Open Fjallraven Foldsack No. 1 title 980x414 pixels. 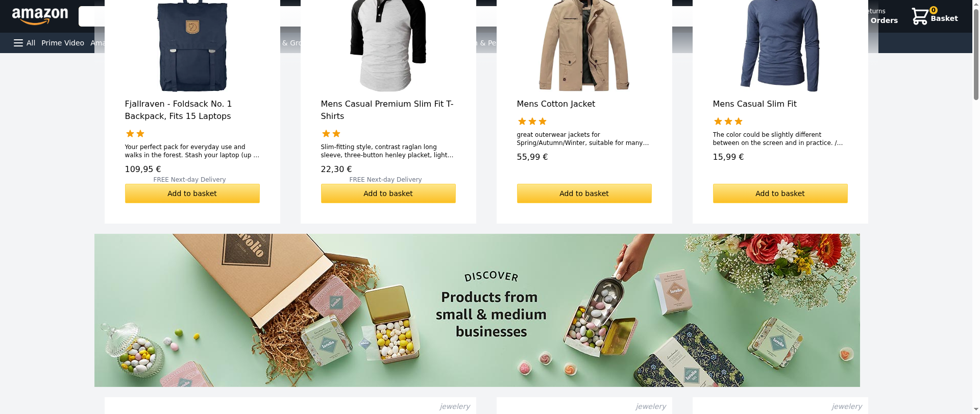(x=178, y=110)
